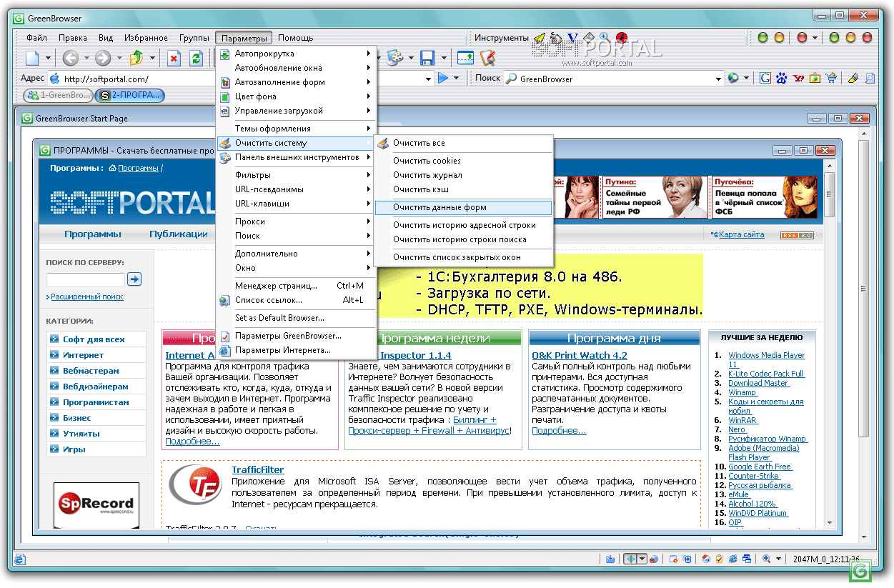Open the Избранное menu
This screenshot has height=588, width=894.
(x=146, y=38)
